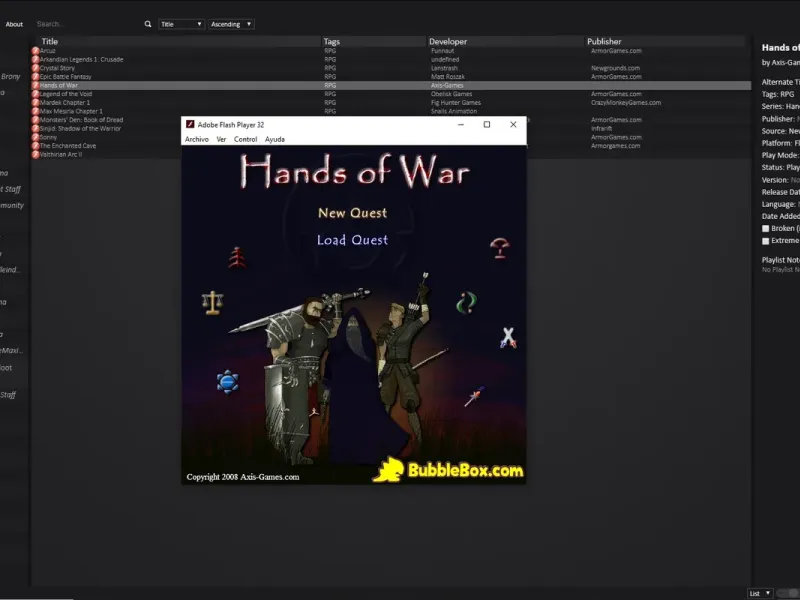800x600 pixels.
Task: Click the Flash icon beside Sinjid: Shadow of the Warrior
Action: point(35,129)
